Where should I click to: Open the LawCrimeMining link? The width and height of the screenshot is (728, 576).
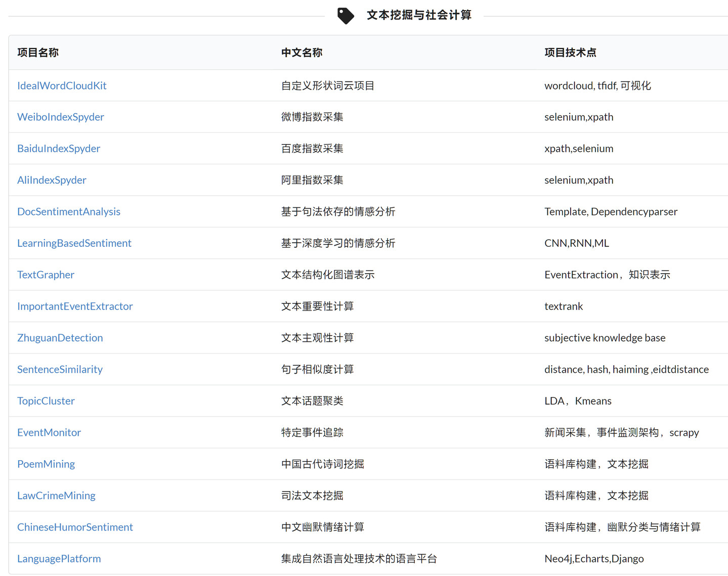point(56,496)
